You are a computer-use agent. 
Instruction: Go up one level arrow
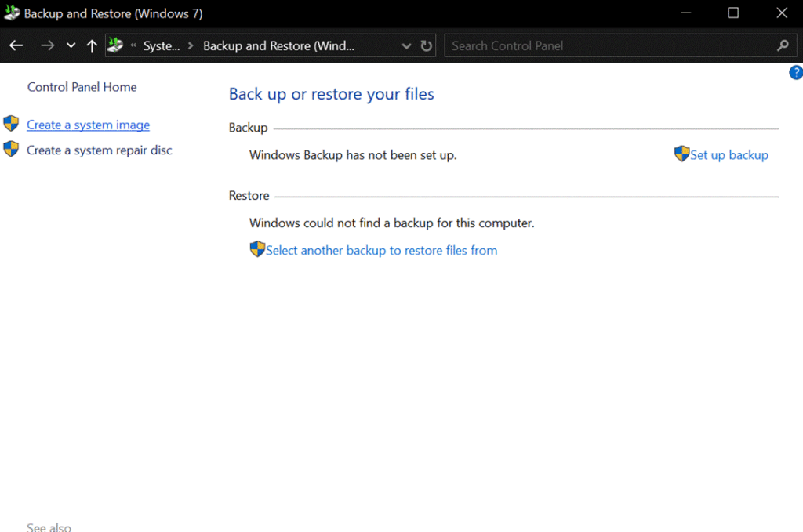click(92, 46)
